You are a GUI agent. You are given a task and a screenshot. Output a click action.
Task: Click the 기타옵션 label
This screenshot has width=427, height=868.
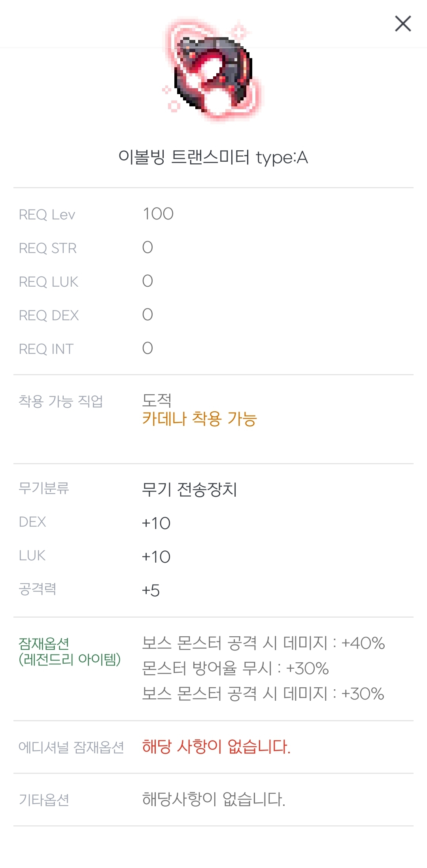pyautogui.click(x=44, y=800)
